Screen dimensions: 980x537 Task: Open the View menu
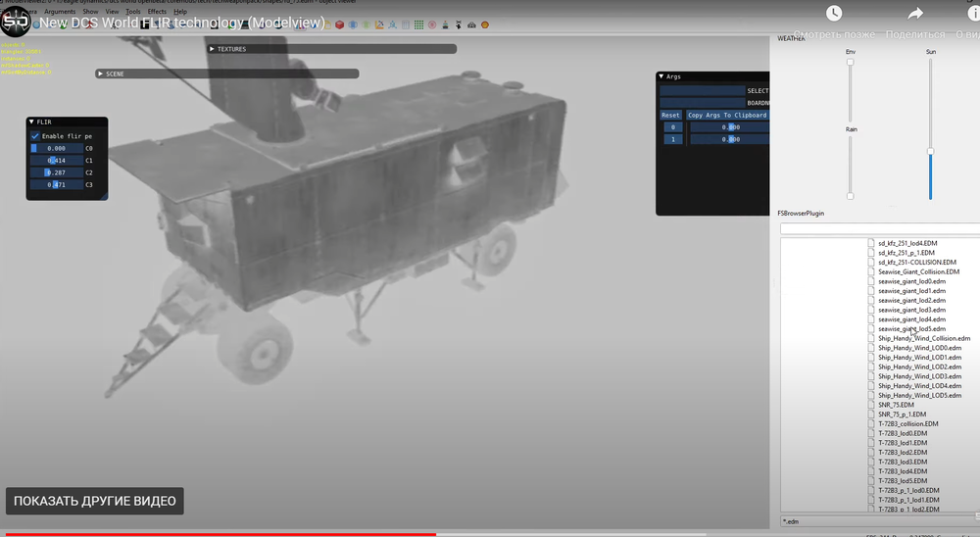click(112, 11)
